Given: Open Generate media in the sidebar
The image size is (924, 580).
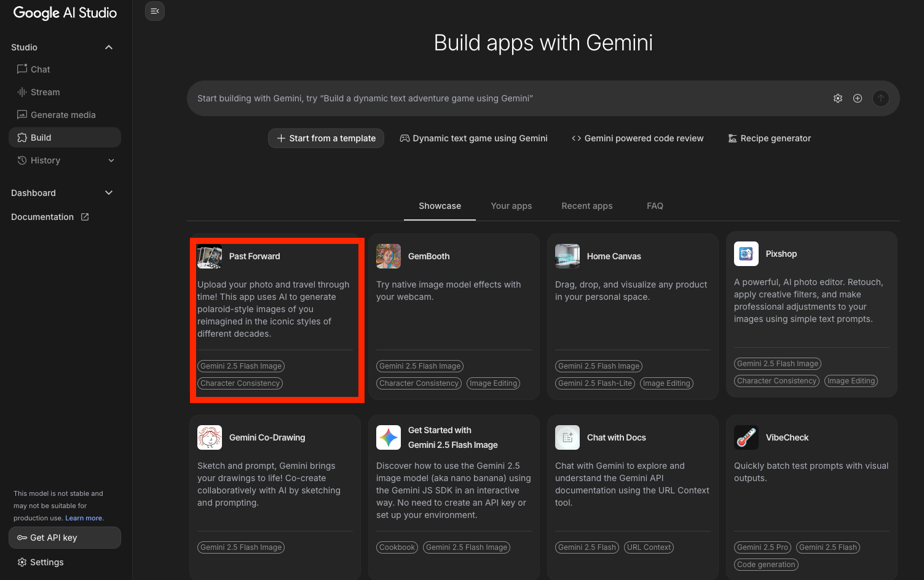Looking at the screenshot, I should [65, 115].
